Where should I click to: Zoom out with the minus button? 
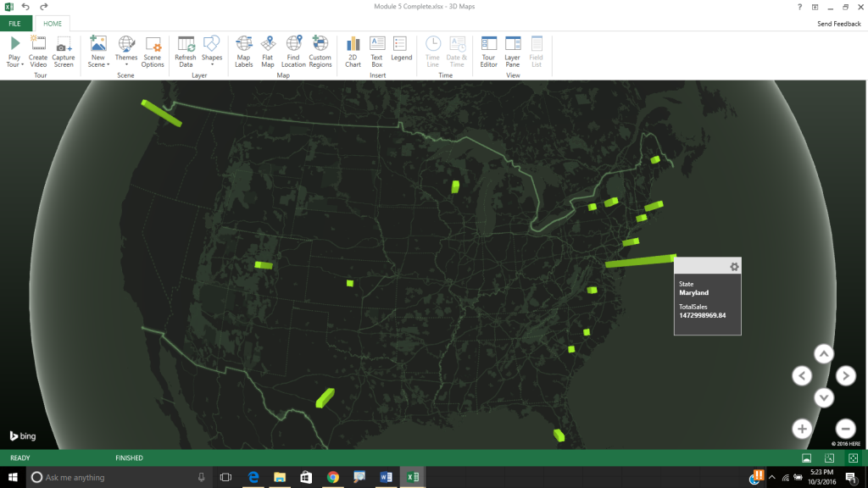coord(845,429)
